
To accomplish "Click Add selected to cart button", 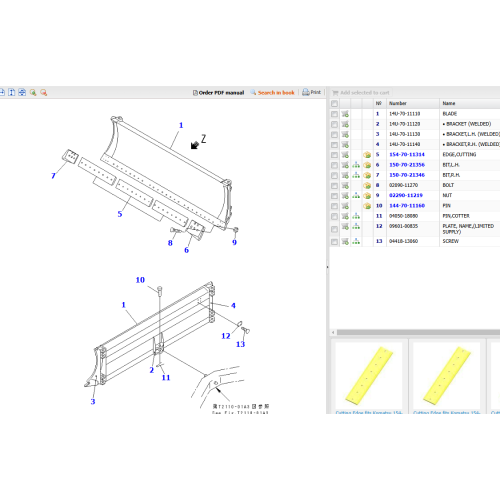I will pyautogui.click(x=361, y=93).
